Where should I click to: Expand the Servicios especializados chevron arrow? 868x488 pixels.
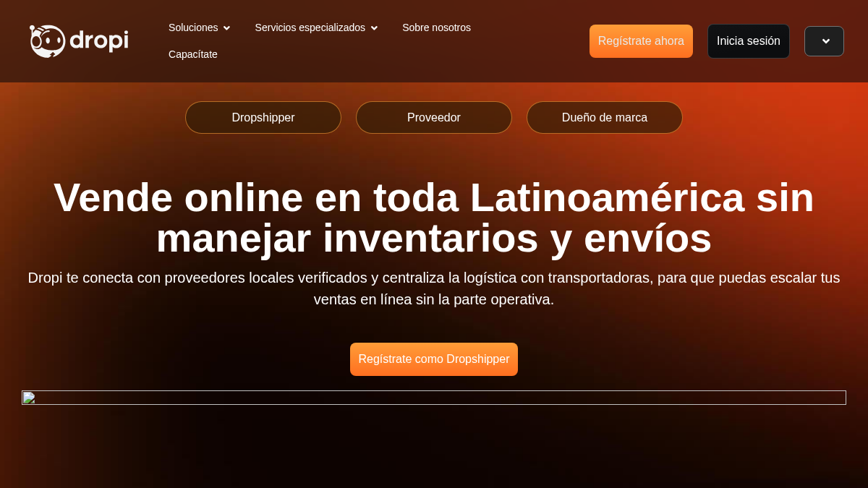point(374,28)
